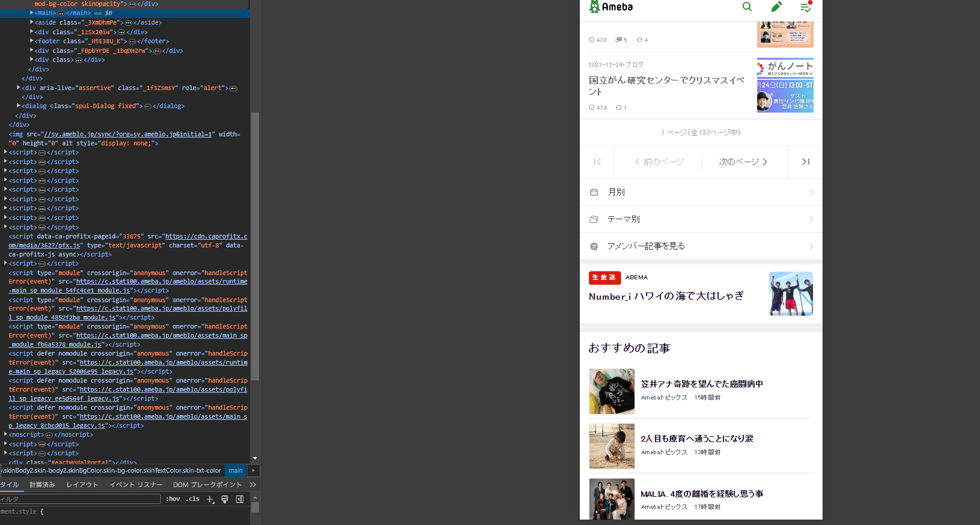Click the calendar icon beside 月別
Screen dimensions: 980x525
click(594, 192)
